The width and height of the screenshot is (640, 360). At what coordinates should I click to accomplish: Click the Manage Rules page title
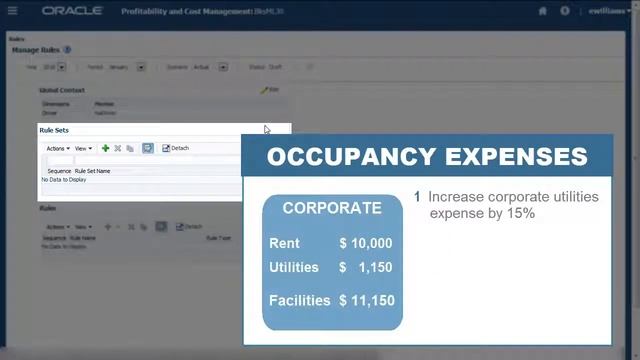(36, 50)
